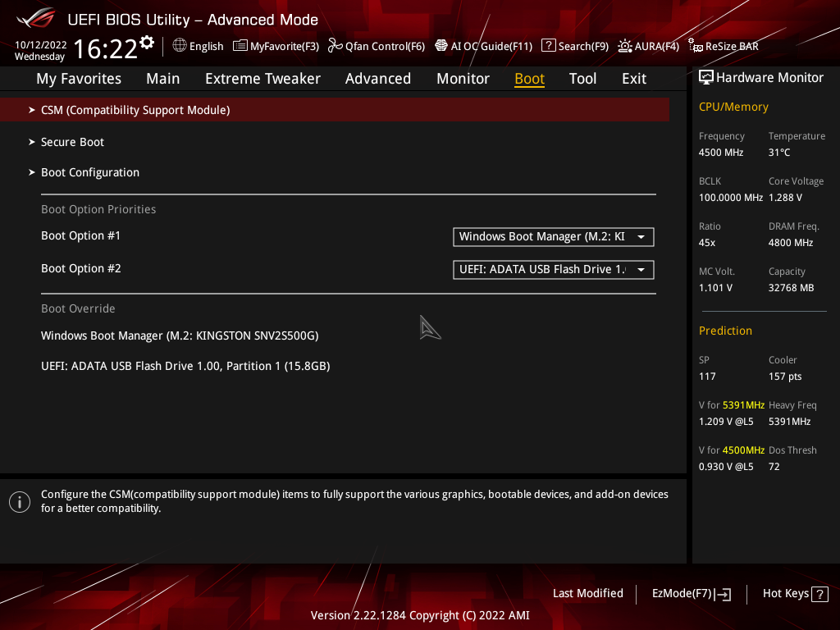Click the CPU/Memory heading
840x630 pixels.
[x=733, y=107]
